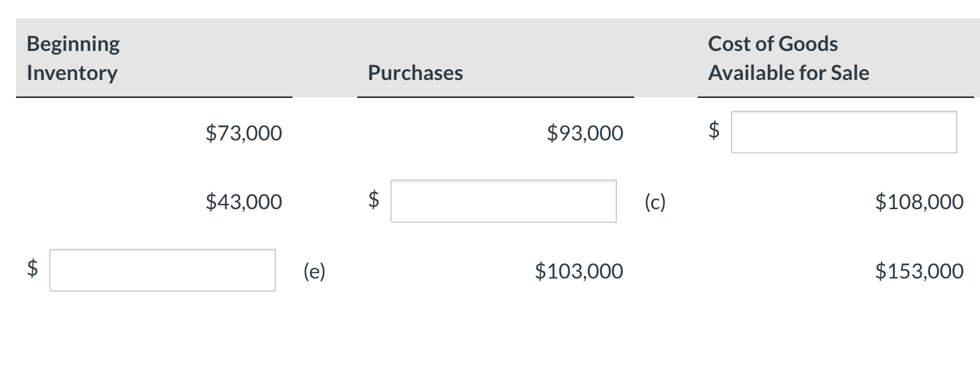Select the $103,000 purchases amount
980x365 pixels.
coord(579,271)
